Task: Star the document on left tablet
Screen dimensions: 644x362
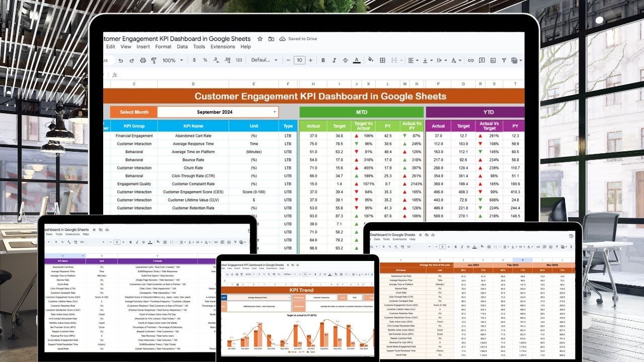Action: (94, 229)
